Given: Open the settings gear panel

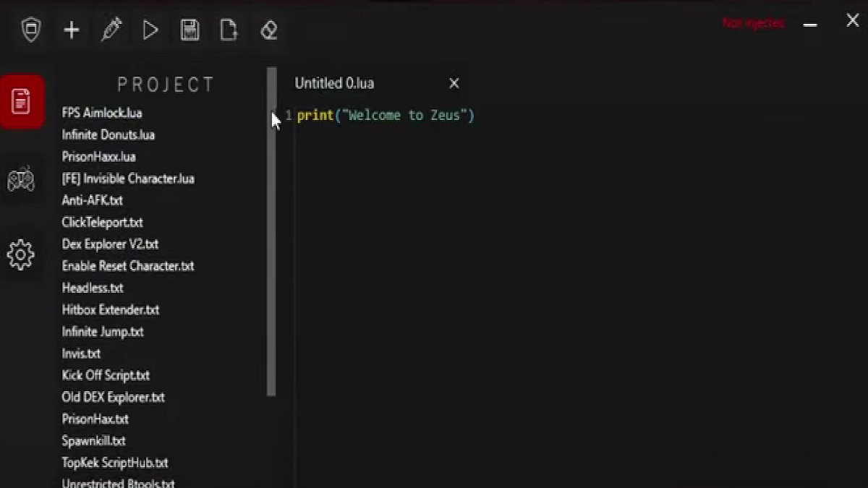Looking at the screenshot, I should coord(22,254).
